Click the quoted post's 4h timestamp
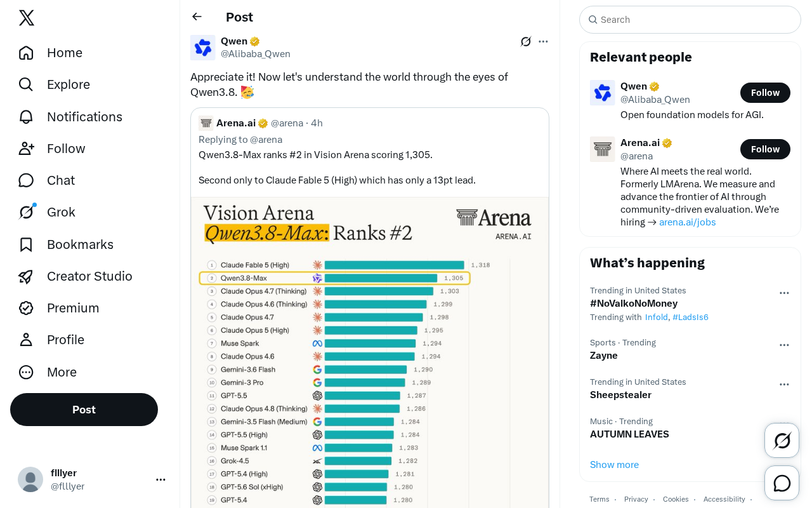 point(317,123)
